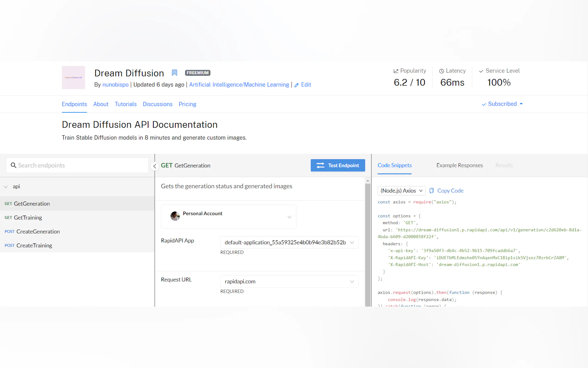Click the Copy Code clipboard icon
This screenshot has width=588, height=368.
point(432,190)
